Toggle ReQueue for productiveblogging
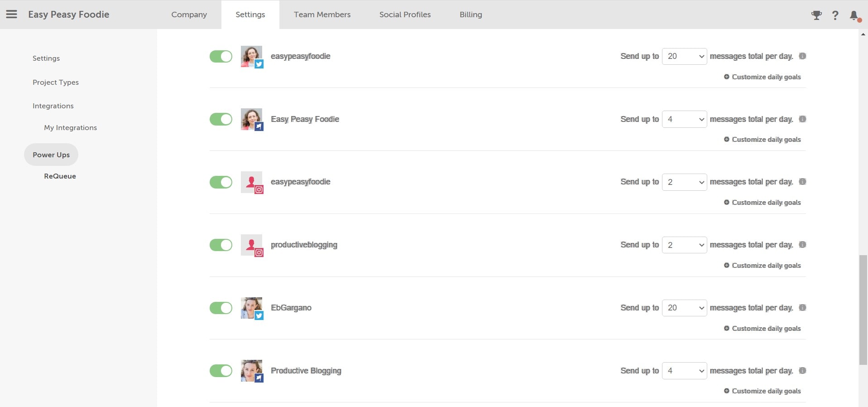The width and height of the screenshot is (868, 407). pos(221,245)
